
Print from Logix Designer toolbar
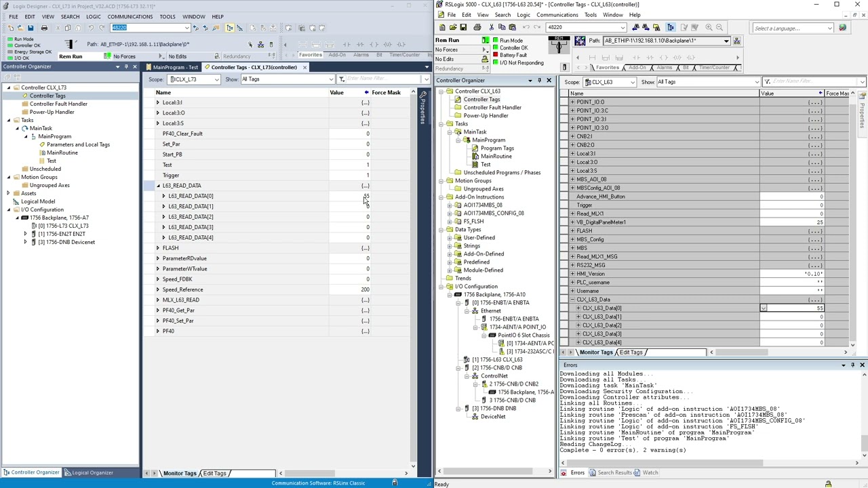coord(44,28)
